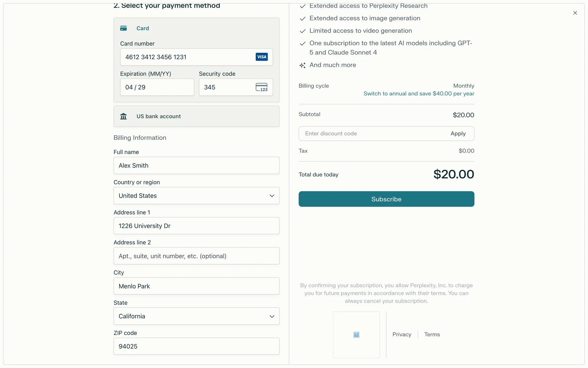Click the broken image placeholder icon
The height and width of the screenshot is (368, 588).
click(x=356, y=335)
